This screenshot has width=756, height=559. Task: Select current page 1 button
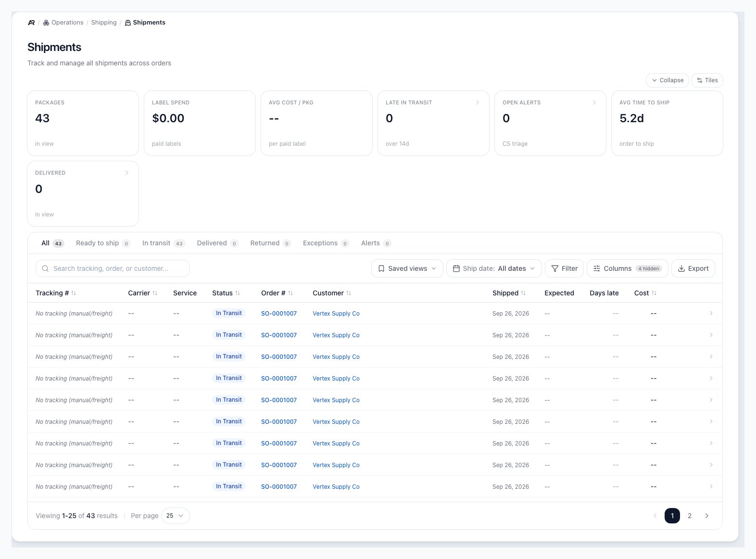click(x=672, y=516)
